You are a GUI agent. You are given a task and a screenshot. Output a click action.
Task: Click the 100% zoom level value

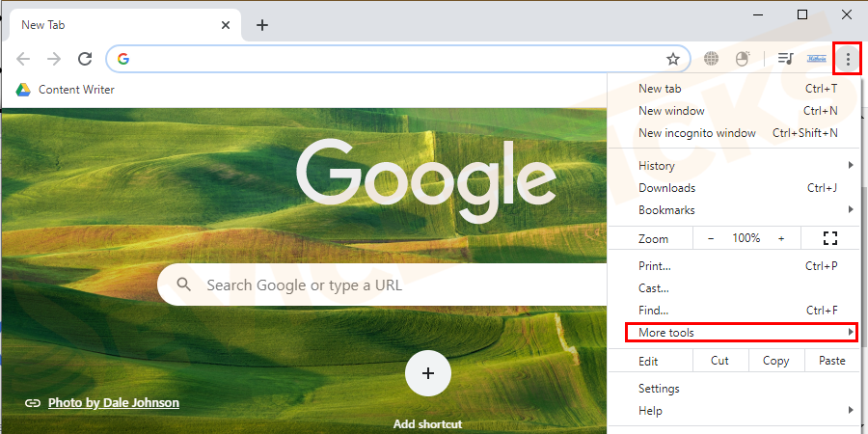click(746, 238)
